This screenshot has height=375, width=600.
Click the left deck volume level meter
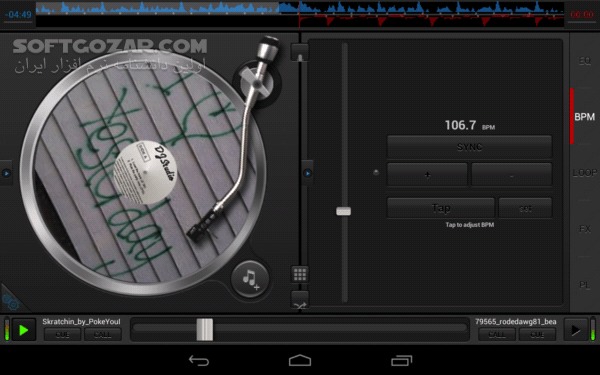click(7, 329)
